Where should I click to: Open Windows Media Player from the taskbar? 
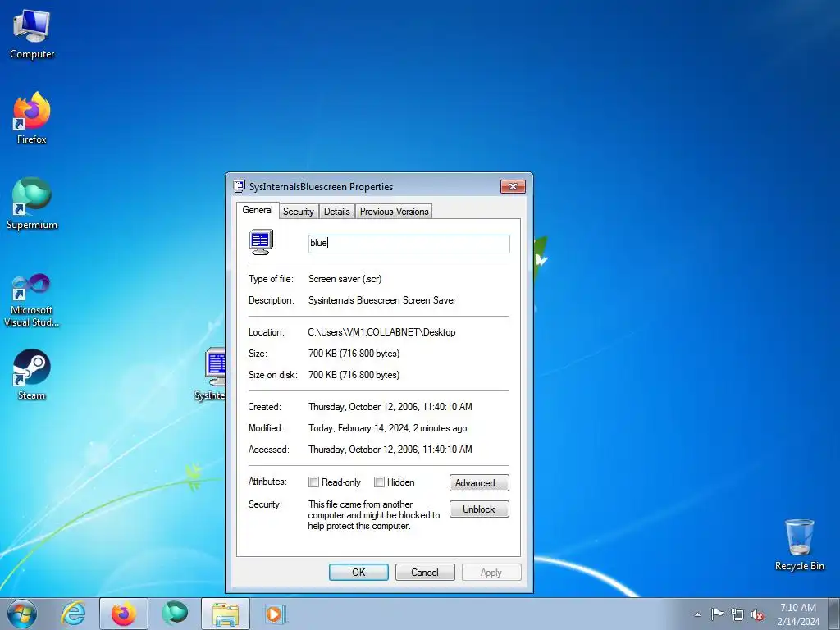(276, 614)
